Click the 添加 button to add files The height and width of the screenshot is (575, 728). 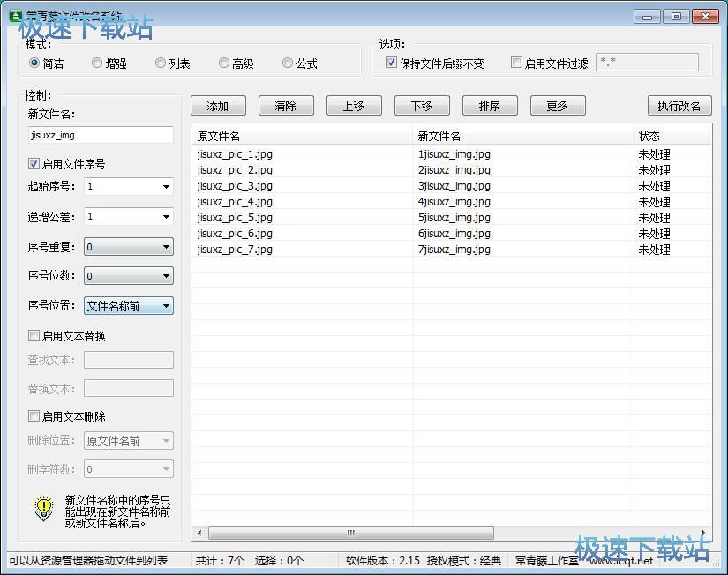217,105
